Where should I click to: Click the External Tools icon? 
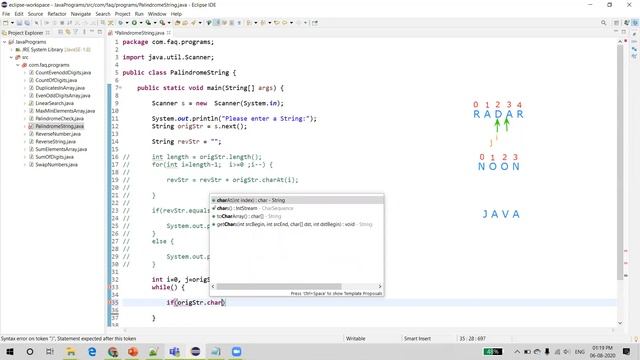(x=162, y=23)
